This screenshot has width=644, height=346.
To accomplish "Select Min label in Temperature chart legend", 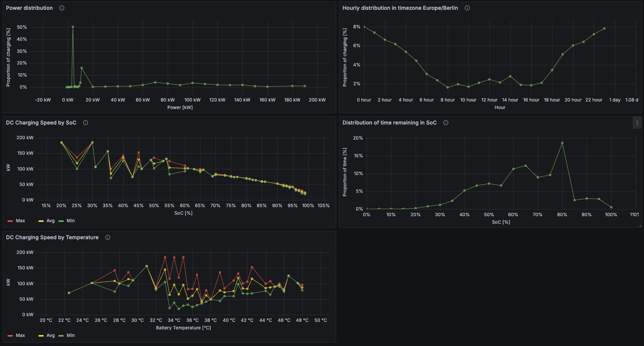I will [x=70, y=335].
